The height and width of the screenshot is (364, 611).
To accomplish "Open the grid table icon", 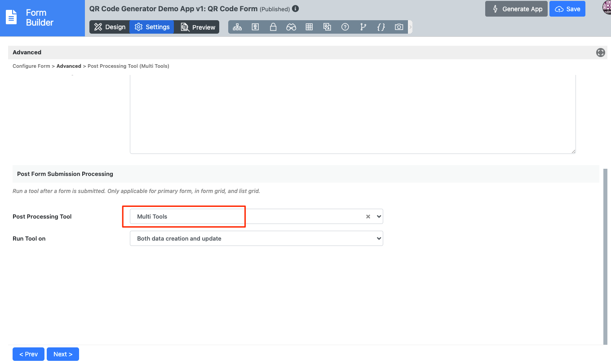I will (x=309, y=27).
